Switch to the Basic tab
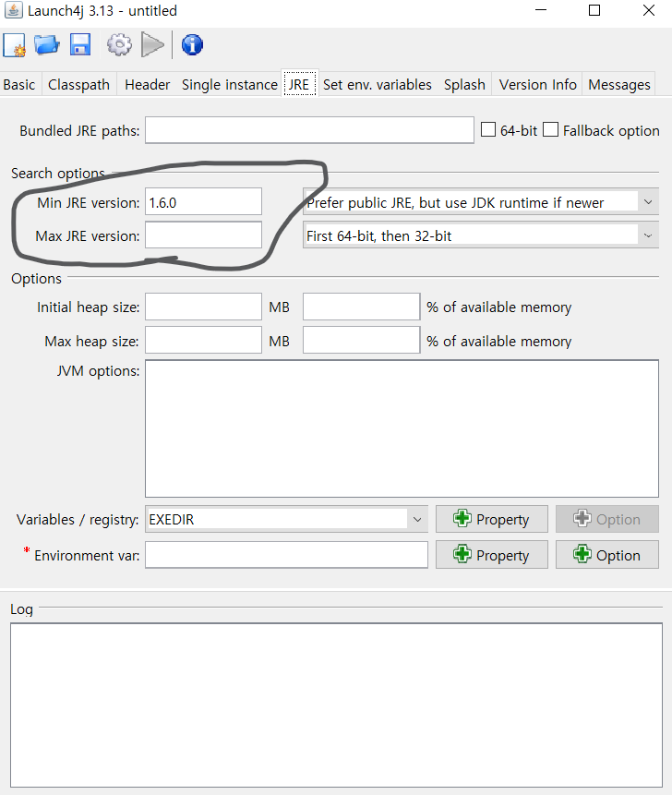Viewport: 672px width, 795px height. click(19, 85)
